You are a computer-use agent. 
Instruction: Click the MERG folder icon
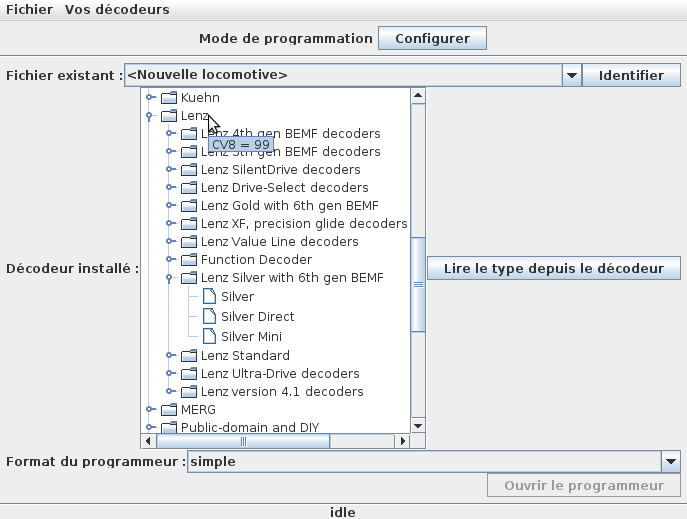click(169, 410)
